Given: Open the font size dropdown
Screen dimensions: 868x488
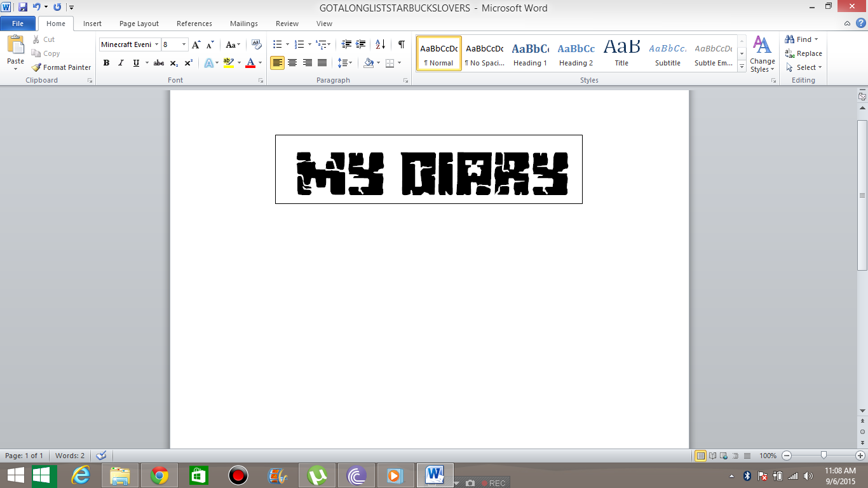Looking at the screenshot, I should pyautogui.click(x=184, y=44).
